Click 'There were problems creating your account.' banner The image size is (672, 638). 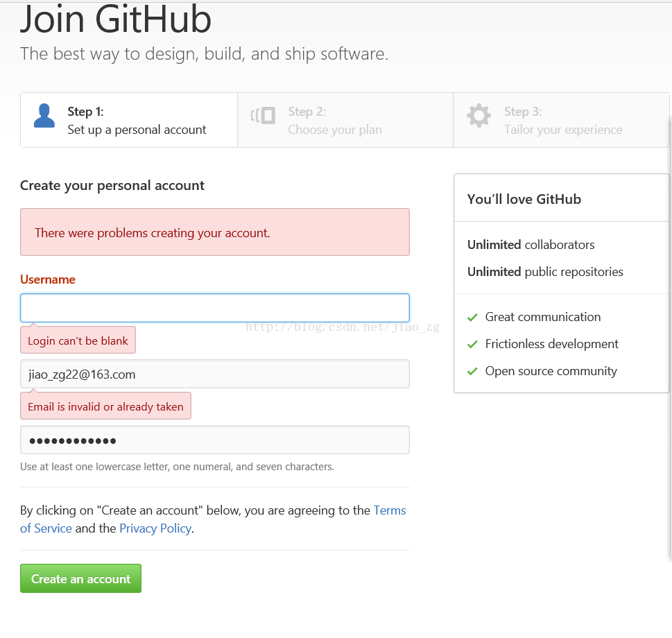(215, 232)
